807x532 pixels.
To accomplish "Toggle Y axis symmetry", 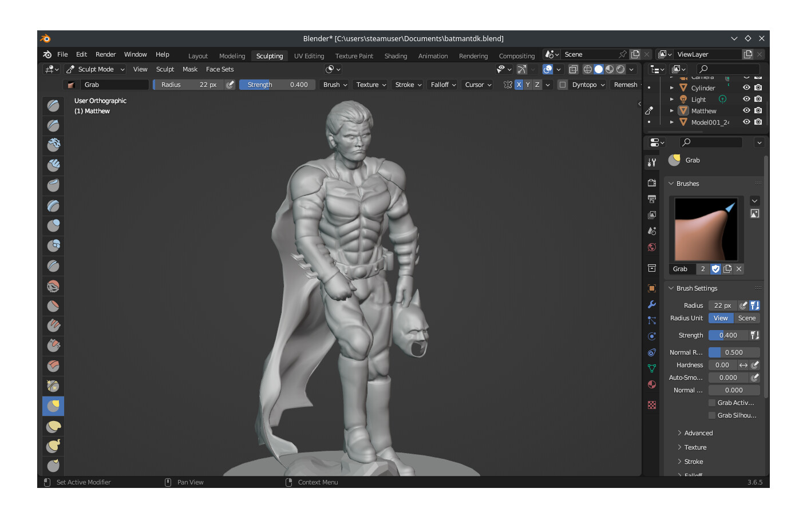I will pyautogui.click(x=528, y=85).
